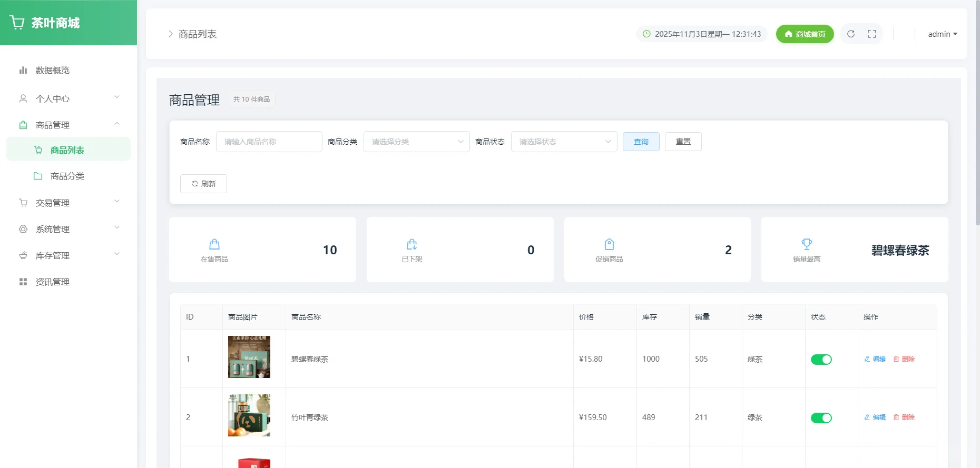Click the 商品分类 folder icon
Viewport: 980px width, 468px height.
38,176
